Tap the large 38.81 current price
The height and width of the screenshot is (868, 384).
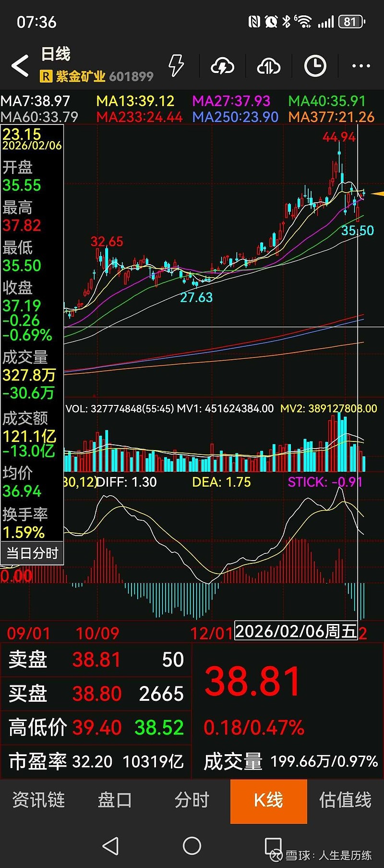point(252,682)
